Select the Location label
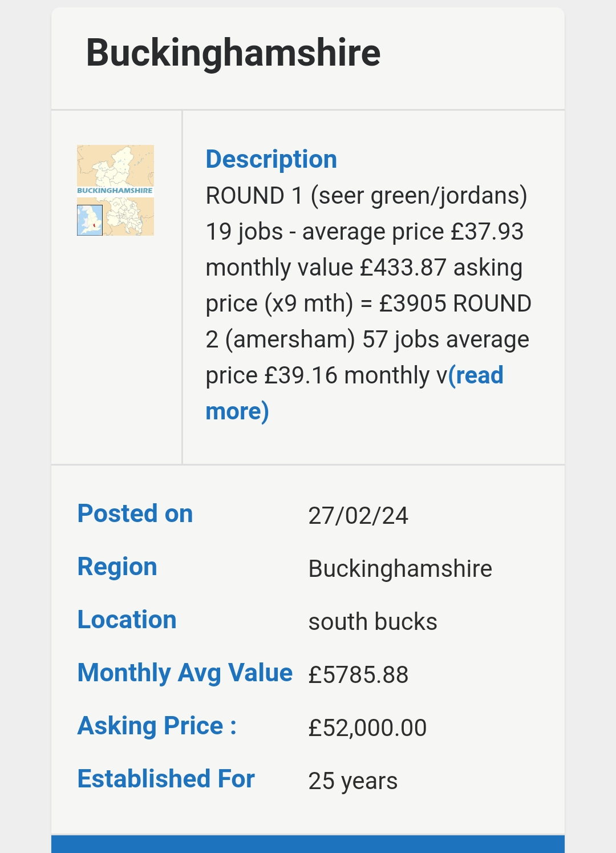Viewport: 616px width, 853px height. click(x=127, y=620)
